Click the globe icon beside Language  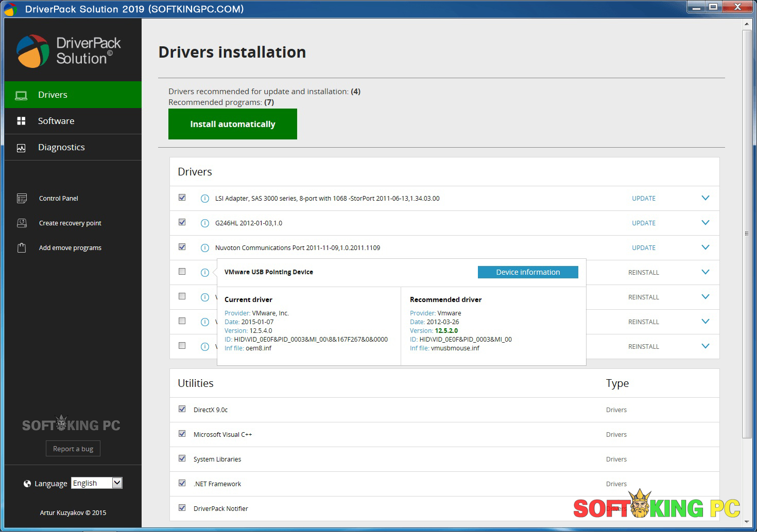(x=27, y=483)
